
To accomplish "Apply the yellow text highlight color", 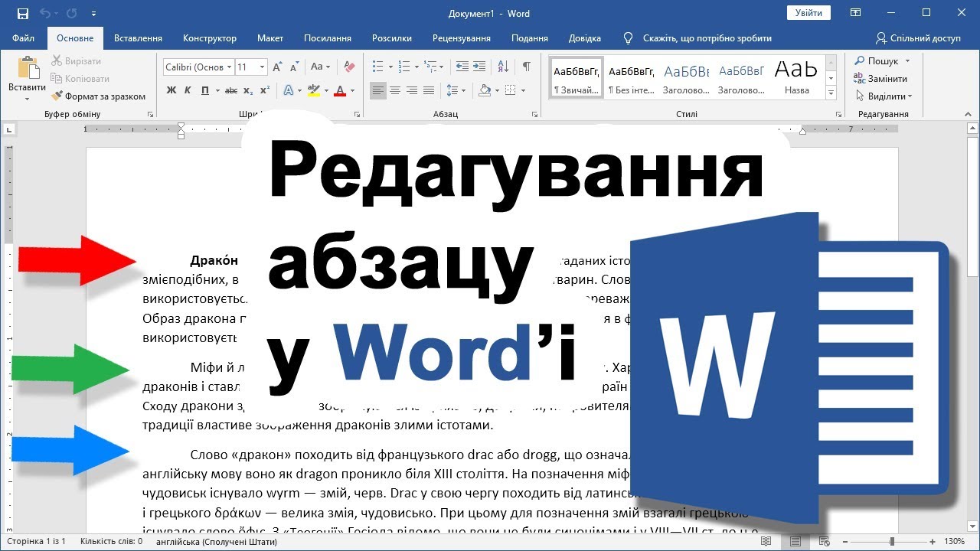I will [x=312, y=90].
